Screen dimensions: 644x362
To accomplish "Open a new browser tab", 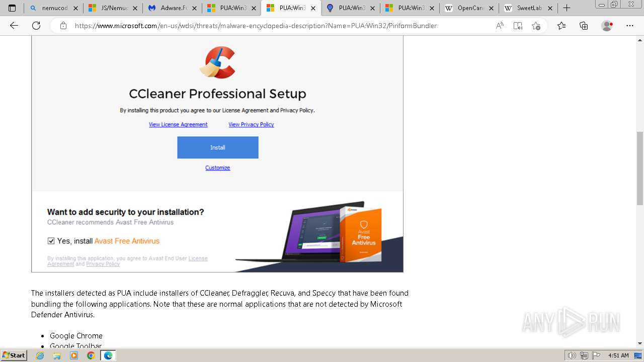I will (567, 8).
